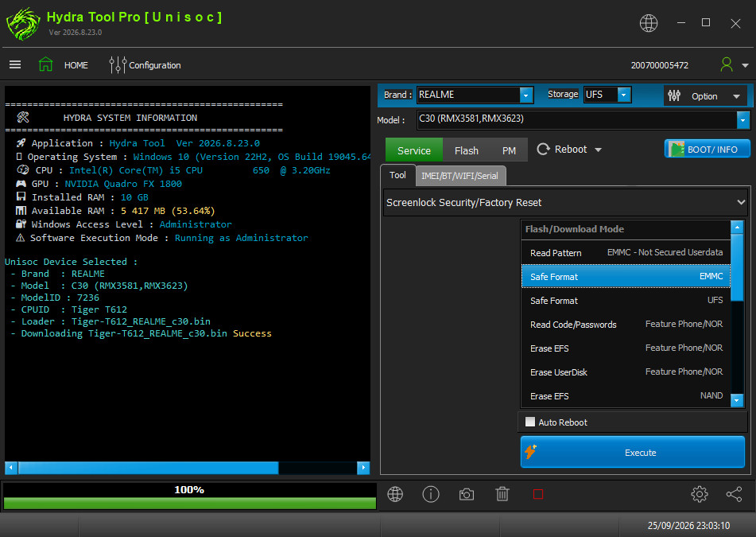
Task: Open the Storage dropdown
Action: (x=624, y=95)
